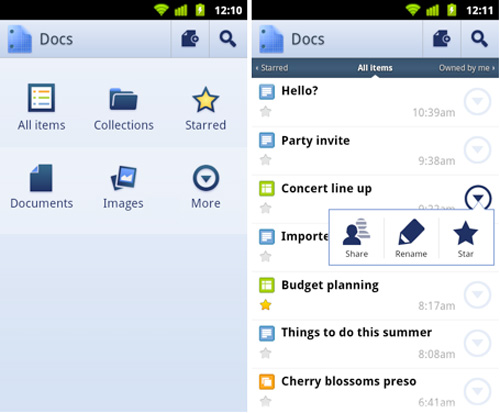Viewport: 500px width, 413px height.
Task: Switch to the Starred tab
Action: 272,68
